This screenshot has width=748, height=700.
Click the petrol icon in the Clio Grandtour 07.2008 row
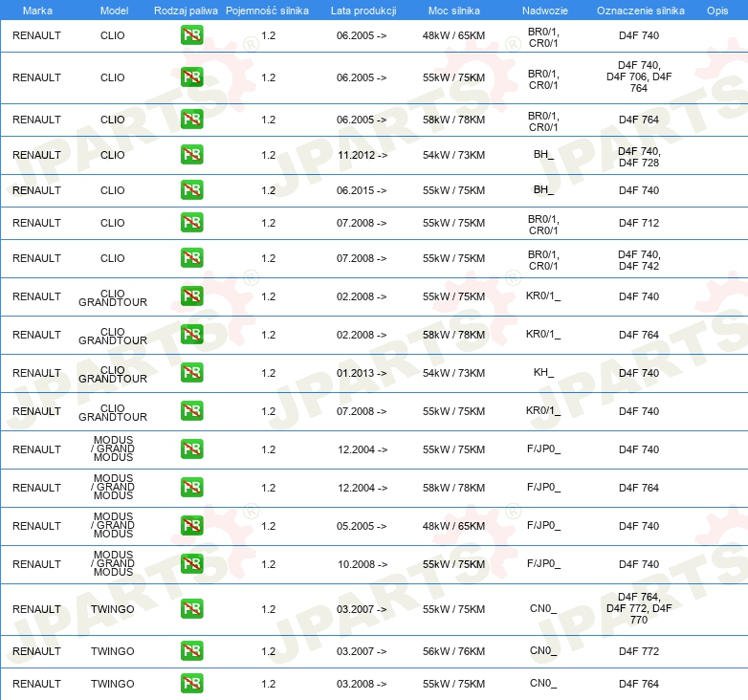[191, 411]
